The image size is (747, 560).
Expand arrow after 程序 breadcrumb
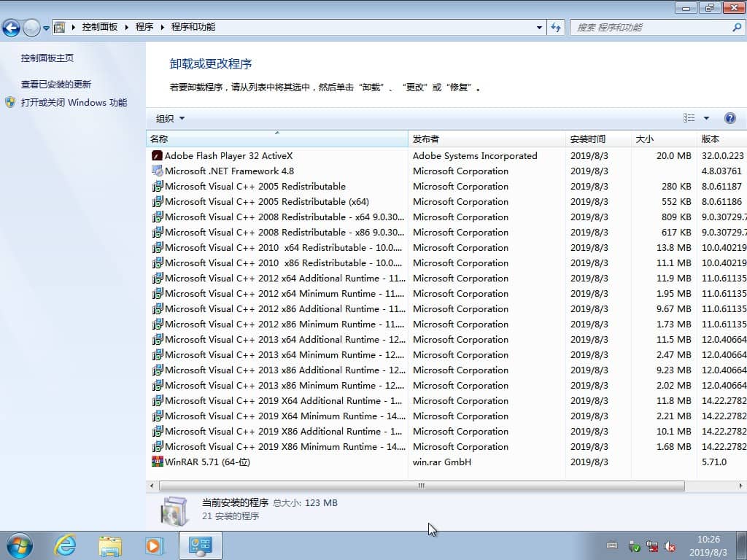[163, 28]
